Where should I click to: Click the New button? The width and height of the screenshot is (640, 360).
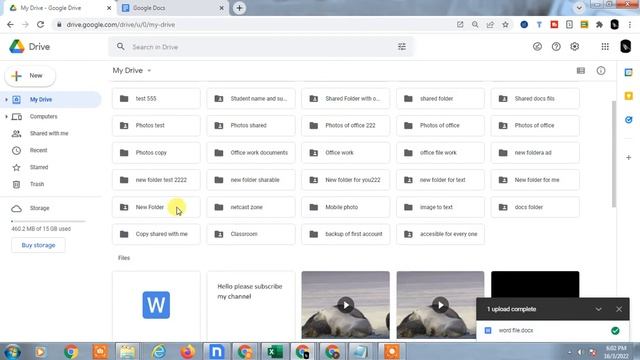30,76
